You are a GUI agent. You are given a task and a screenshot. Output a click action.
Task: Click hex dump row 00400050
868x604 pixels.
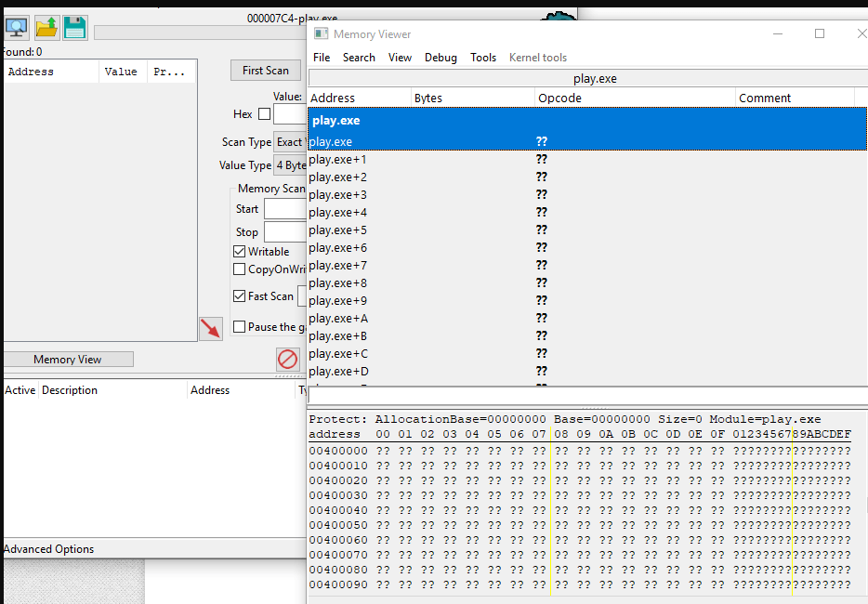pos(580,525)
